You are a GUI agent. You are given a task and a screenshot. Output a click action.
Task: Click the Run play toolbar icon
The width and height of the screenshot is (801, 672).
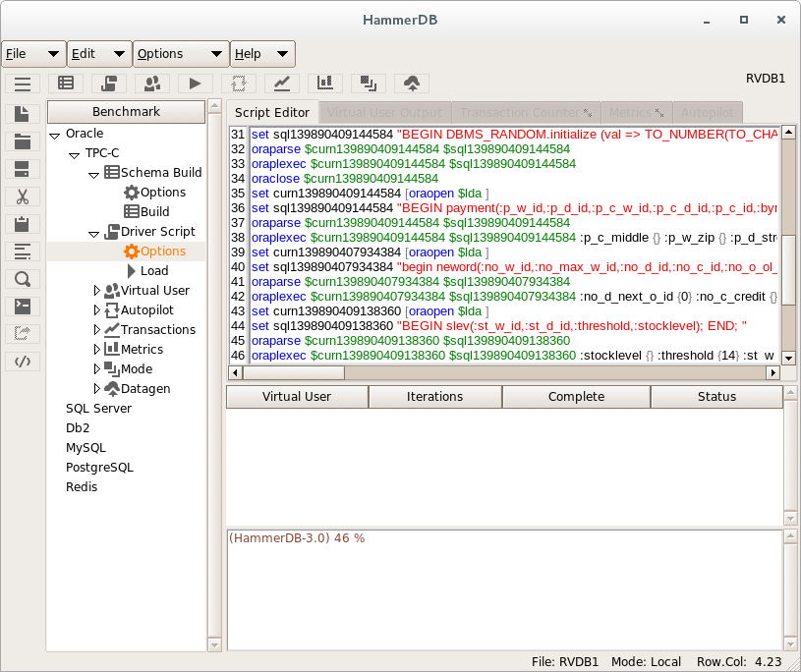(x=196, y=84)
